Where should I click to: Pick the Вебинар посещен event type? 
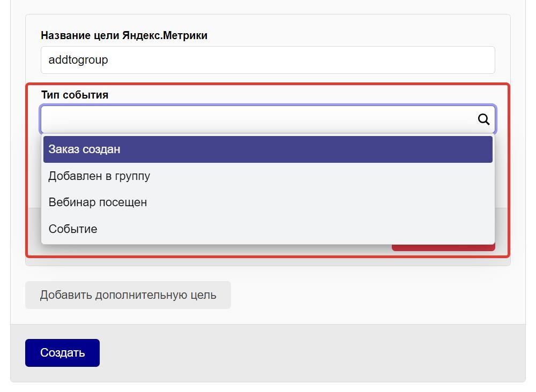(x=268, y=202)
